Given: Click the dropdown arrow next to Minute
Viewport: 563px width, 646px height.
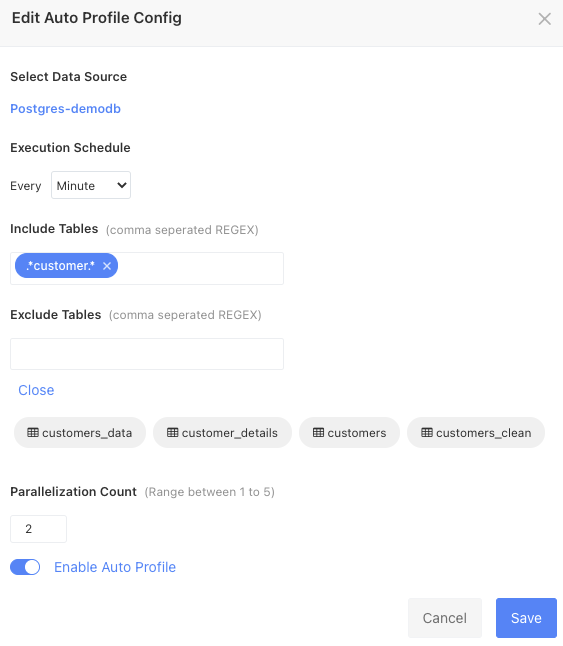Looking at the screenshot, I should click(121, 185).
